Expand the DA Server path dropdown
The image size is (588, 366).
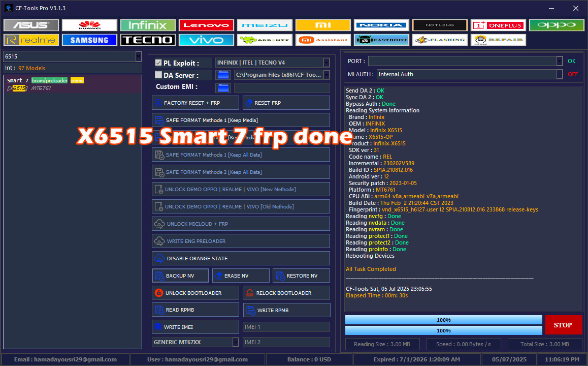326,75
